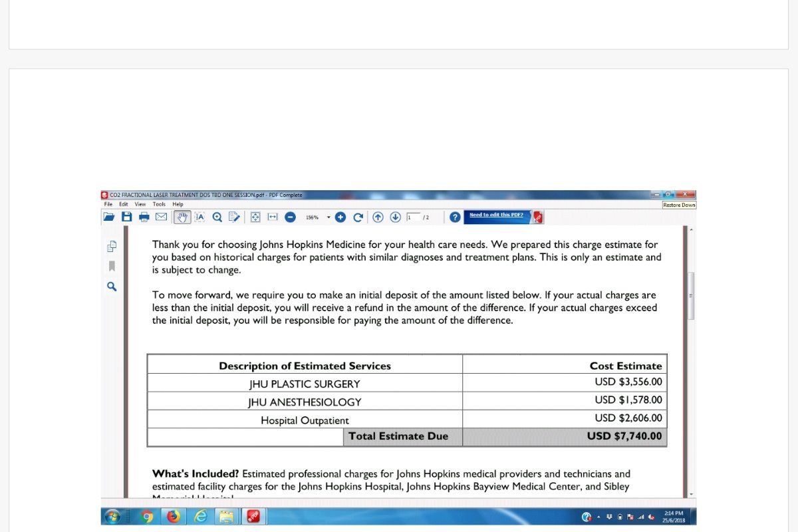Open the File menu

point(108,204)
